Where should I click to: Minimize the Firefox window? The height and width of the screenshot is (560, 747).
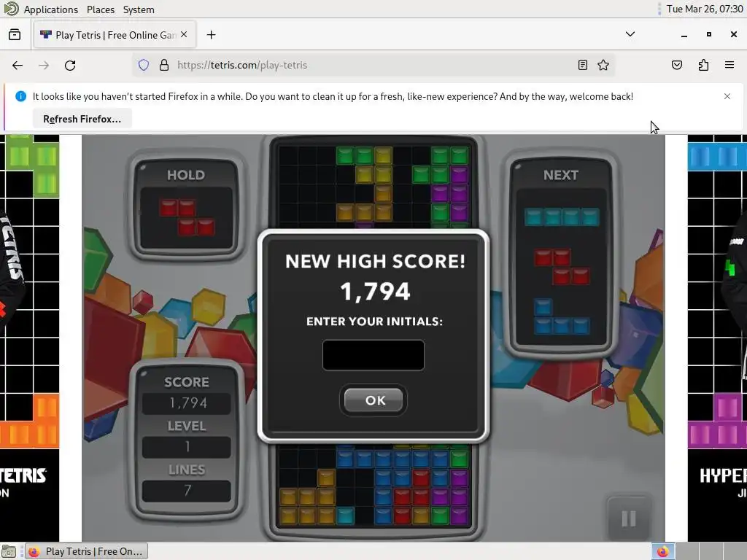[x=684, y=35]
